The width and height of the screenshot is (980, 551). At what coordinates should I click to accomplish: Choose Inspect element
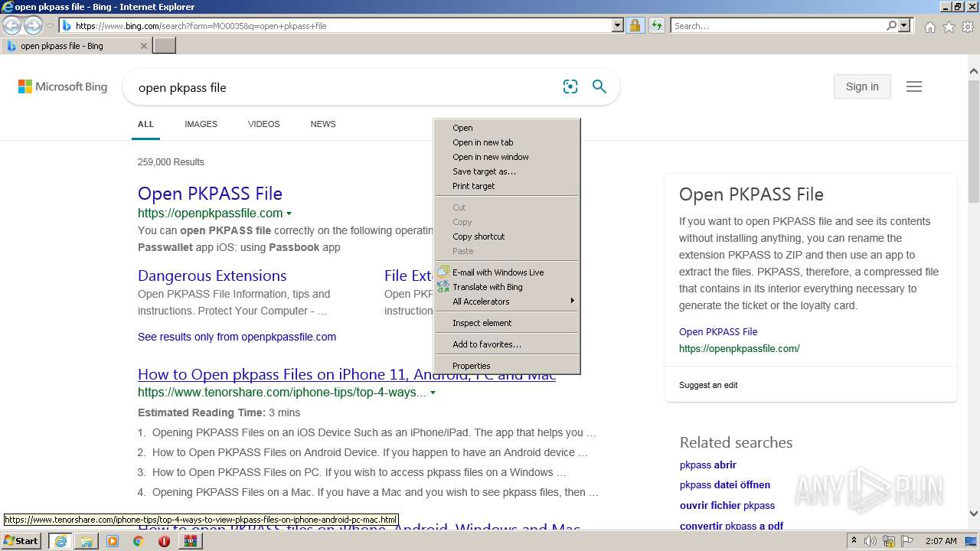coord(507,323)
